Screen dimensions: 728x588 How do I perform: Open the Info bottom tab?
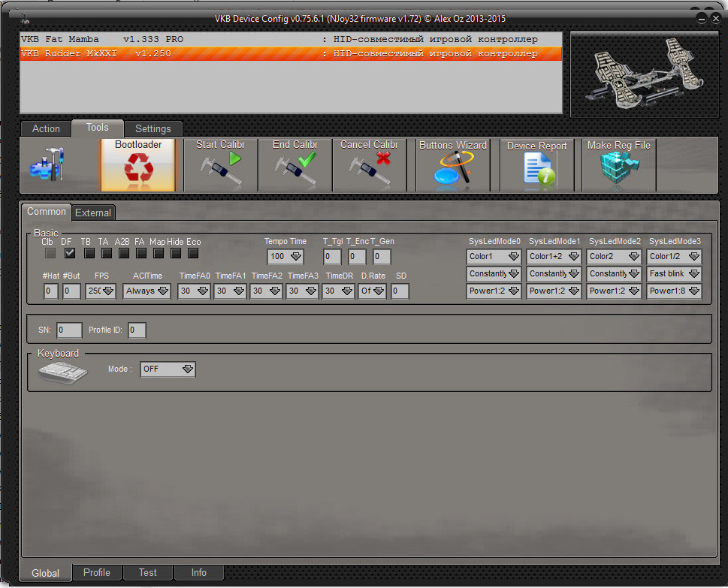(198, 572)
